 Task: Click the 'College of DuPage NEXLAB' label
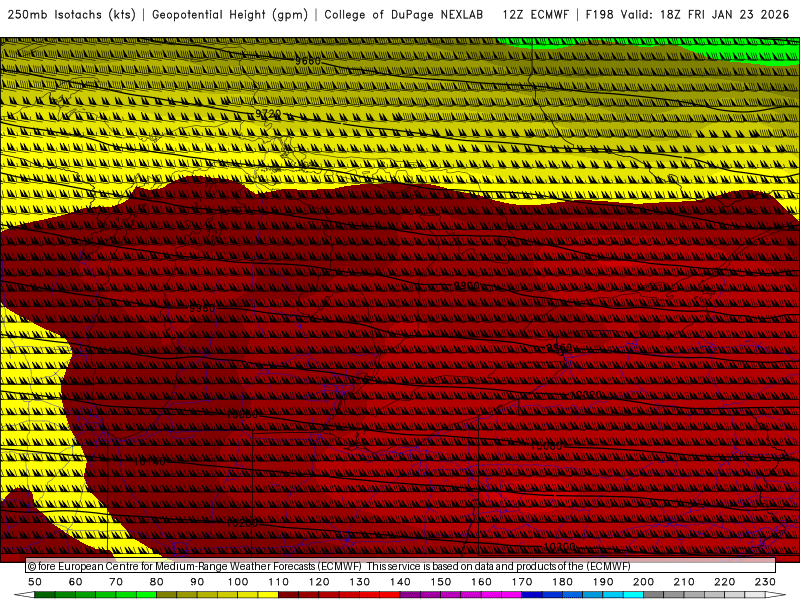(x=404, y=15)
